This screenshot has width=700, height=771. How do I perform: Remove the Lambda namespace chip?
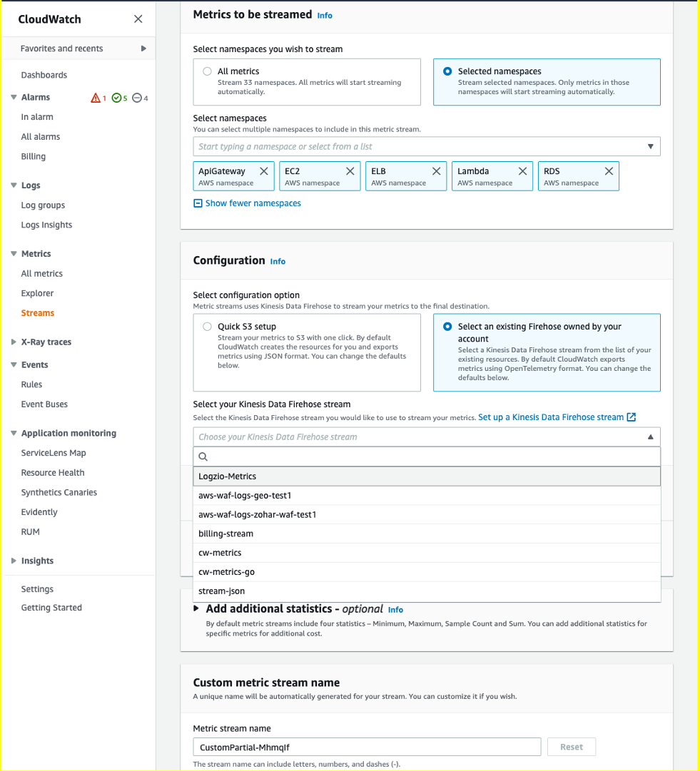[x=522, y=171]
